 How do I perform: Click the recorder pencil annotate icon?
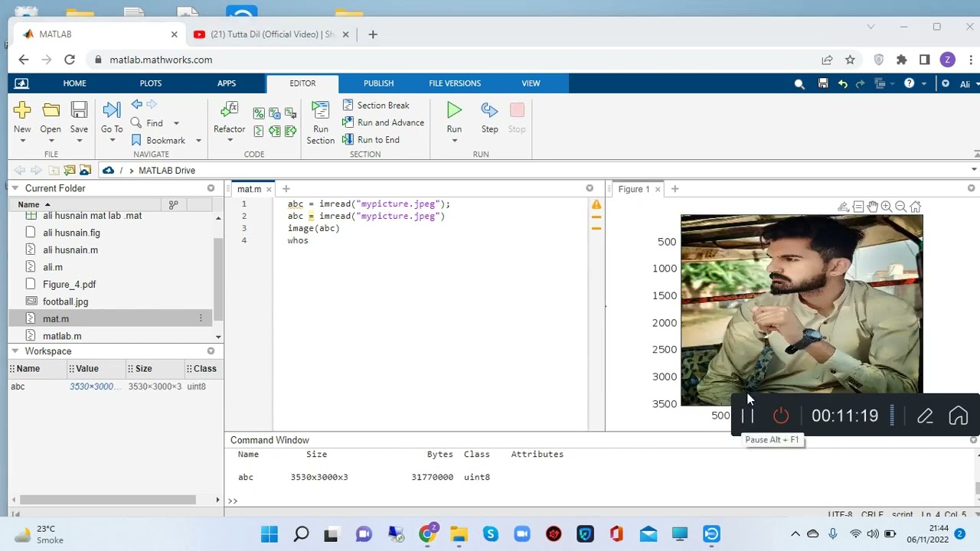[x=925, y=416]
